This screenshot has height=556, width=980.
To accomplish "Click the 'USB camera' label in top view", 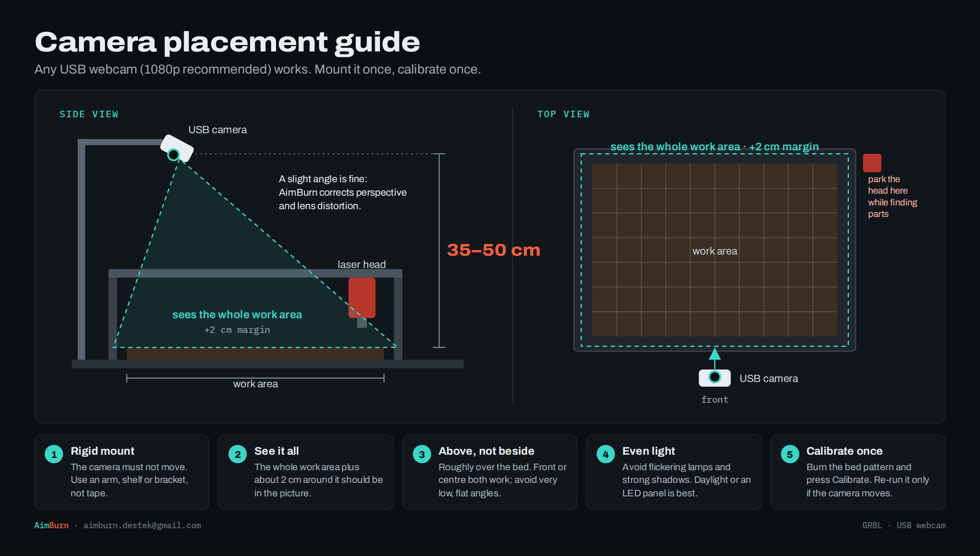I will pos(769,379).
